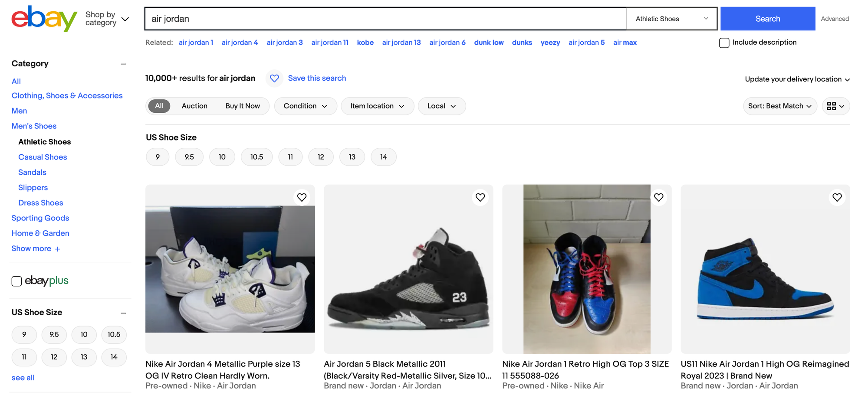Viewport: 868px width, 395px height.
Task: Open the 'US11 Nike Air Jordan 1 High OG Reimagined' title
Action: click(x=765, y=370)
